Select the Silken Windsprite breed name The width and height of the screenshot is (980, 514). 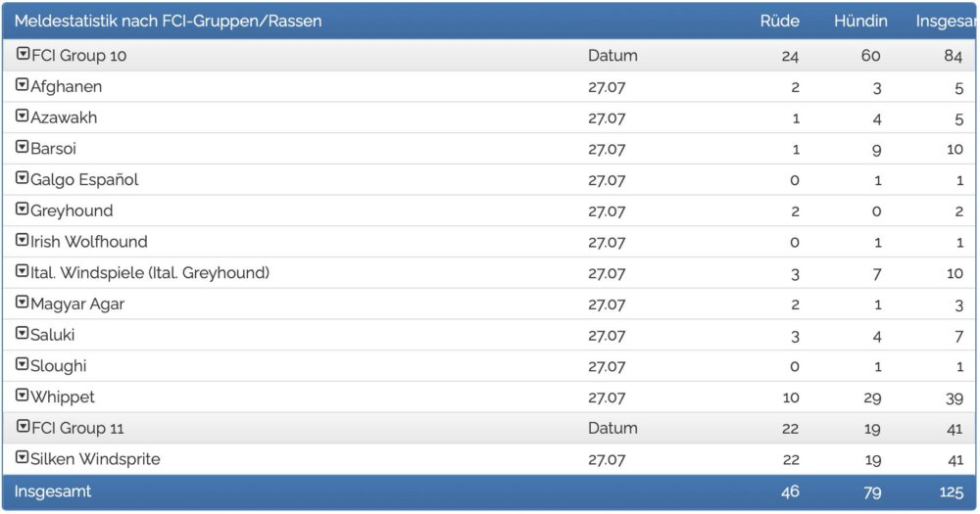click(96, 459)
